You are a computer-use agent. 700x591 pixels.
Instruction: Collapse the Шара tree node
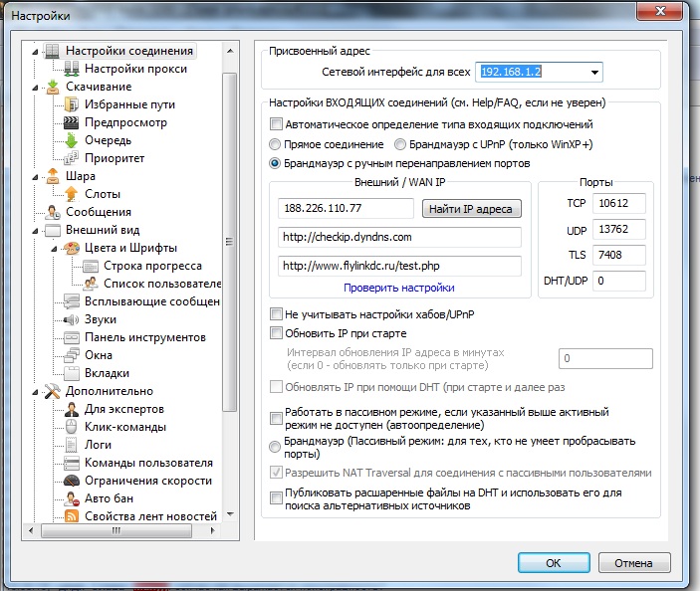pos(35,177)
